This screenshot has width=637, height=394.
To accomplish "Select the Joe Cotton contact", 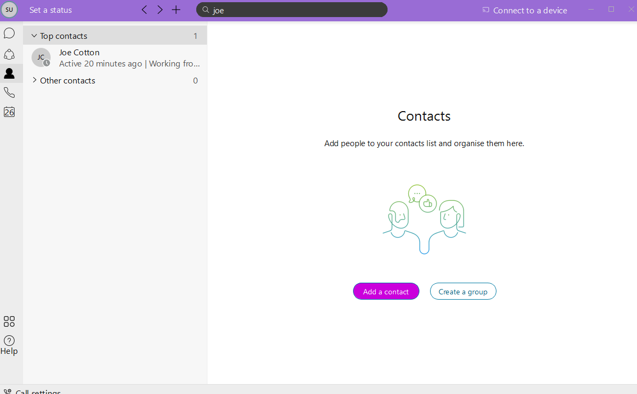I will point(115,58).
